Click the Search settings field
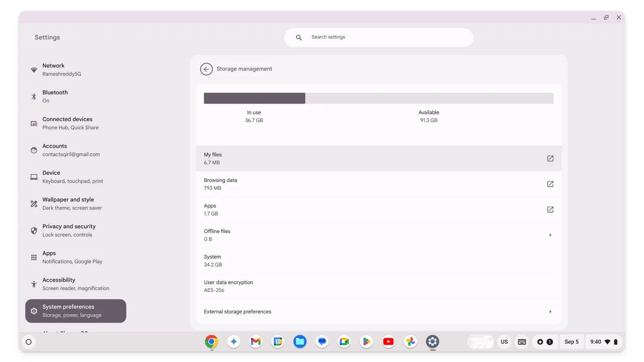Image resolution: width=644 pixels, height=362 pixels. 378,37
